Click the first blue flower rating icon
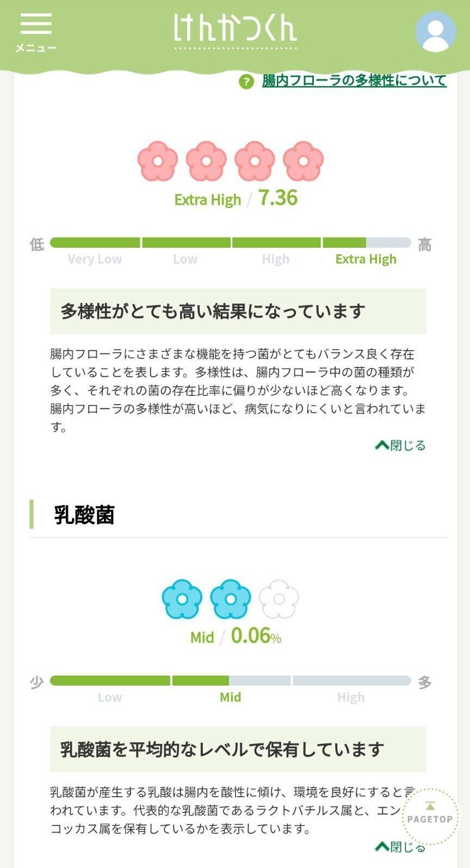Image resolution: width=470 pixels, height=868 pixels. pos(182,599)
